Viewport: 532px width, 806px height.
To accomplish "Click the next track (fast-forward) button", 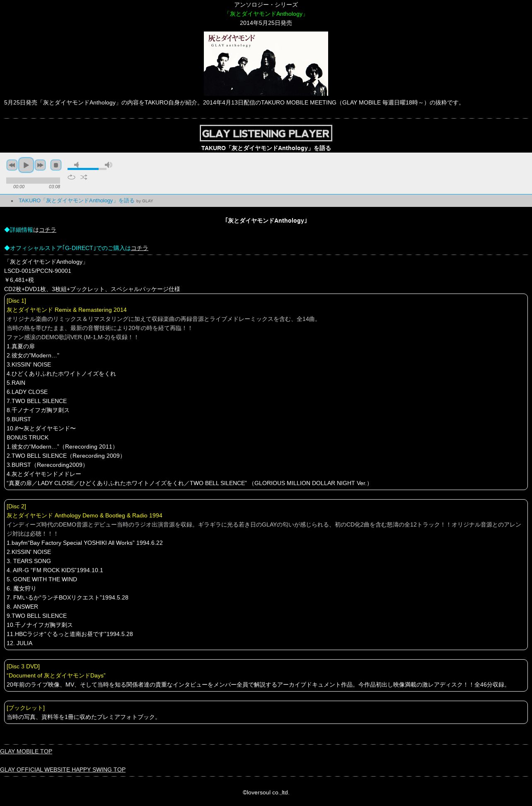I will [40, 165].
